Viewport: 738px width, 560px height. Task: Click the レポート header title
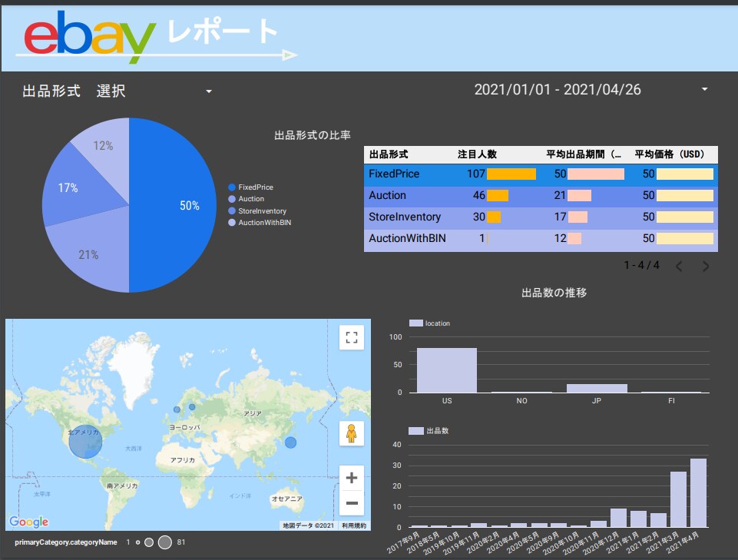point(222,31)
